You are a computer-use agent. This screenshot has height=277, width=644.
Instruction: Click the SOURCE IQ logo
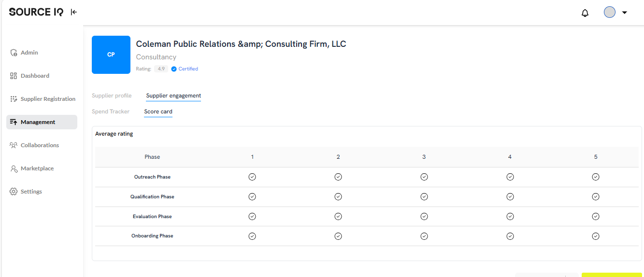(36, 12)
